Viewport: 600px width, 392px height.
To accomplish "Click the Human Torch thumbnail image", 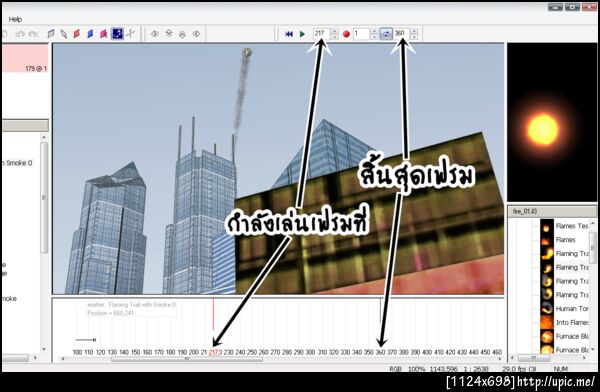I will pyautogui.click(x=547, y=309).
